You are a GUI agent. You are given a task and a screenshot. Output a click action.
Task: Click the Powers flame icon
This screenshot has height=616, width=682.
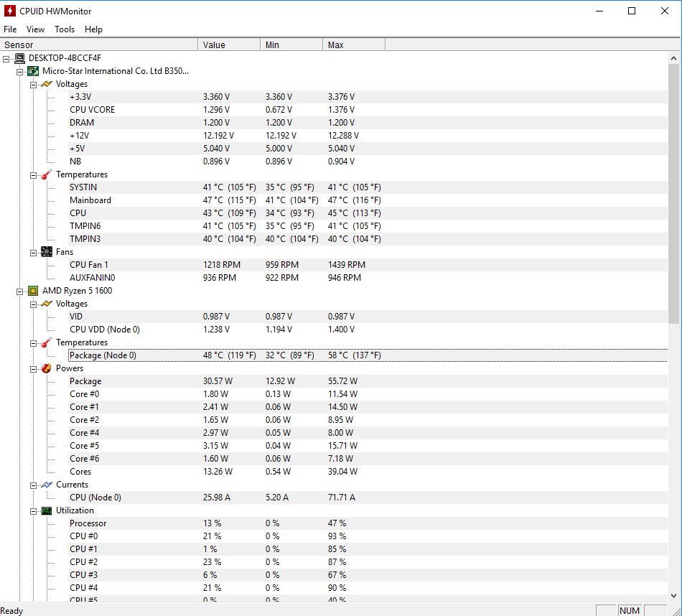tap(47, 368)
